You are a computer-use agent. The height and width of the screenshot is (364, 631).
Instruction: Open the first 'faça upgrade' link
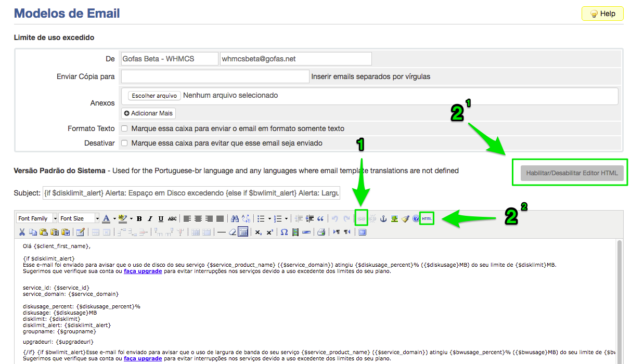pyautogui.click(x=143, y=271)
